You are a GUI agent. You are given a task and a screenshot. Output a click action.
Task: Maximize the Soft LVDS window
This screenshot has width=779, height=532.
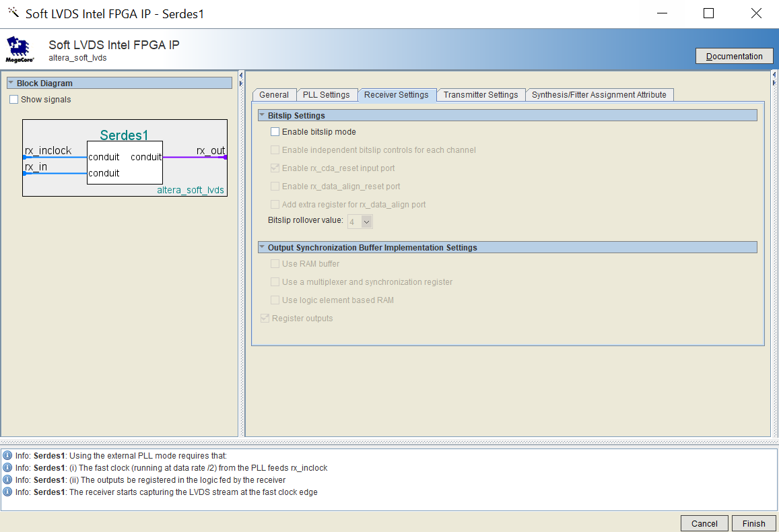709,13
